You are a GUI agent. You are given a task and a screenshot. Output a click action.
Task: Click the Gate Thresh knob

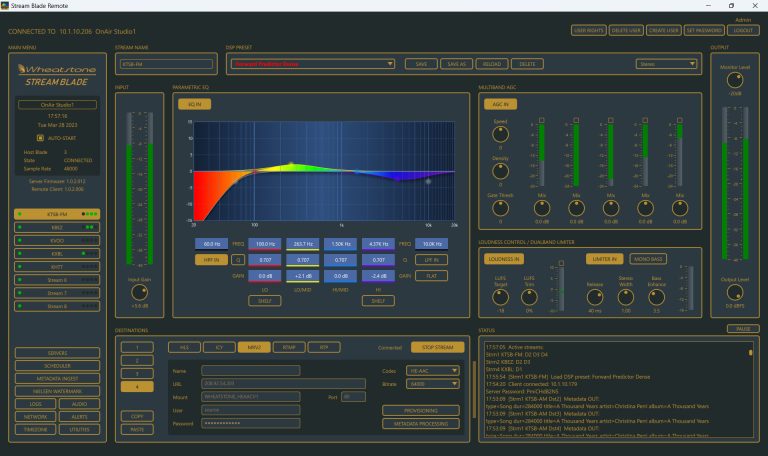tap(500, 208)
